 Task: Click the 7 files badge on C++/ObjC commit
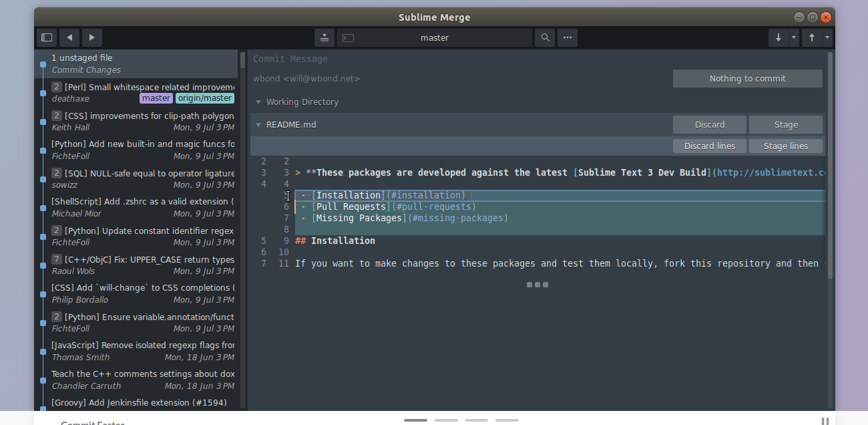[x=57, y=259]
